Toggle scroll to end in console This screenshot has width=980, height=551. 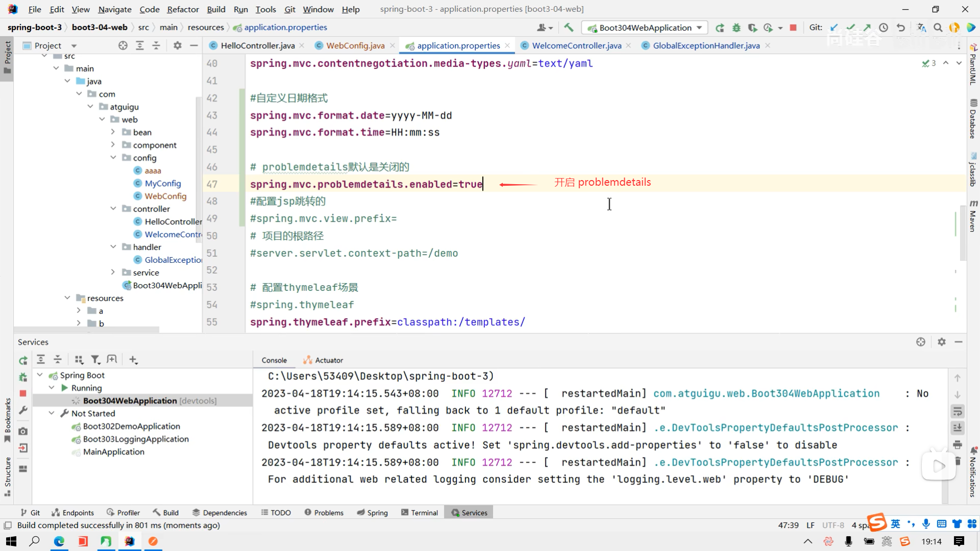(958, 428)
